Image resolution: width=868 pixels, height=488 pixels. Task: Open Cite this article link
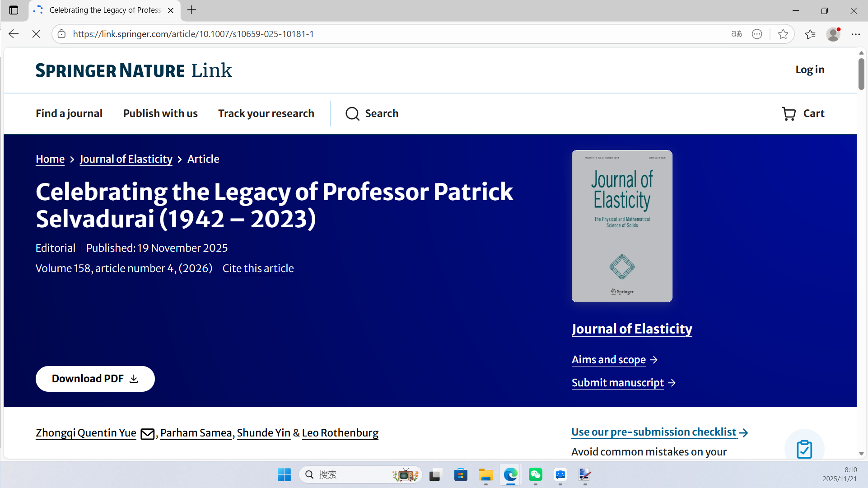coord(258,268)
